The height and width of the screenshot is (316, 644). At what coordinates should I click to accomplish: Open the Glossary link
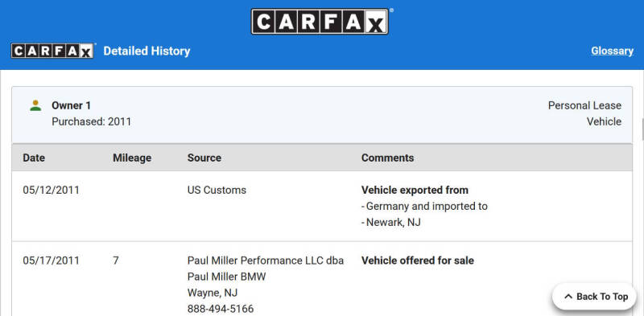coord(612,51)
